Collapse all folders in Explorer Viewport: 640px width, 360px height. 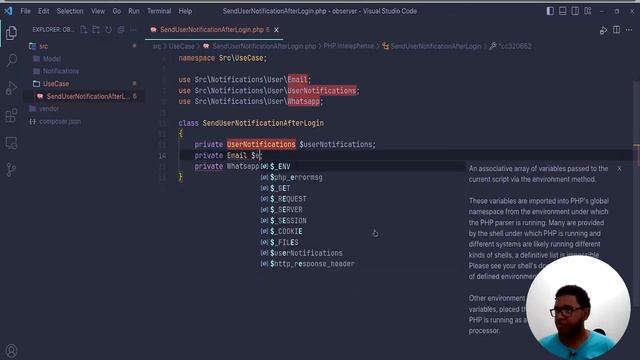121,29
